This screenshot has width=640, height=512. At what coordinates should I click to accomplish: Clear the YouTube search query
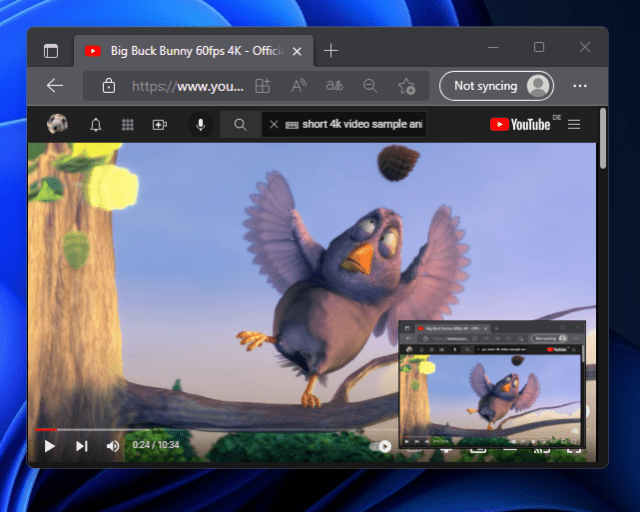[x=274, y=125]
